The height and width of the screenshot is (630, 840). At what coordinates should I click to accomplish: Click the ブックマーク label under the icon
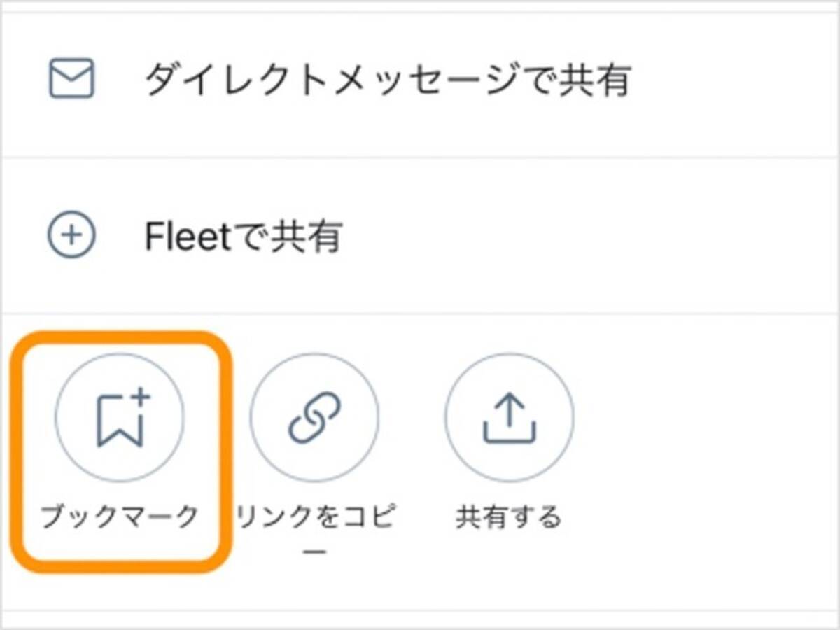(x=120, y=517)
